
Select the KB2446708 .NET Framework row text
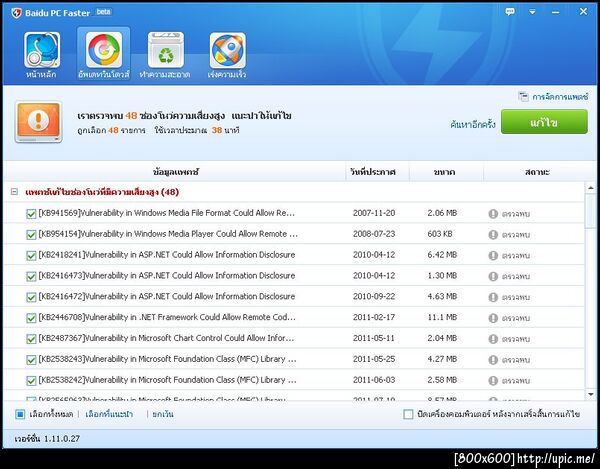tap(167, 317)
